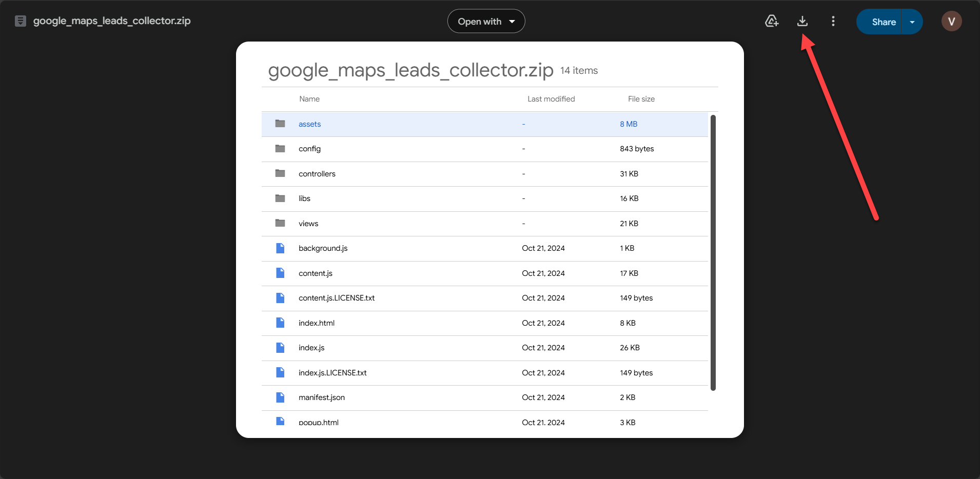Click the Add shortcut to Drive icon
The width and height of the screenshot is (980, 479).
772,21
